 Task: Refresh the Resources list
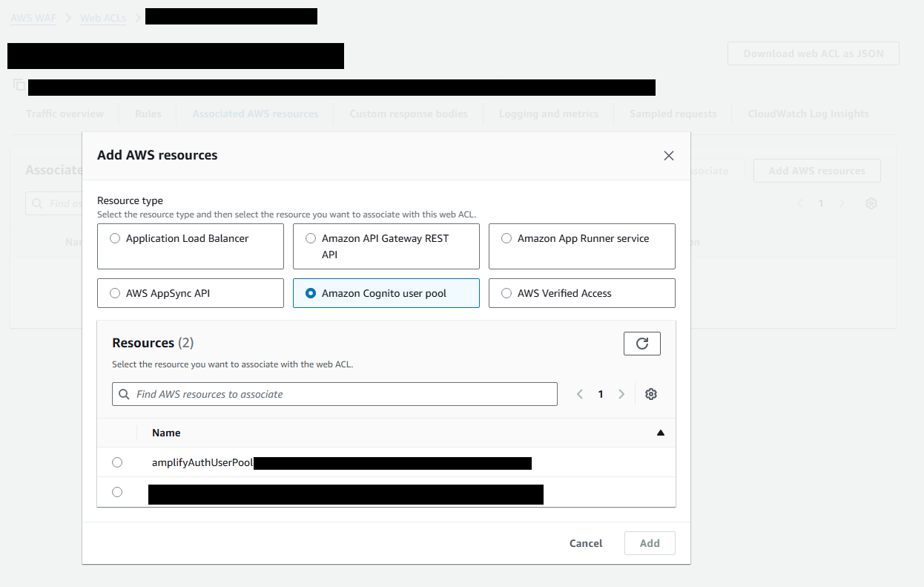coord(642,344)
